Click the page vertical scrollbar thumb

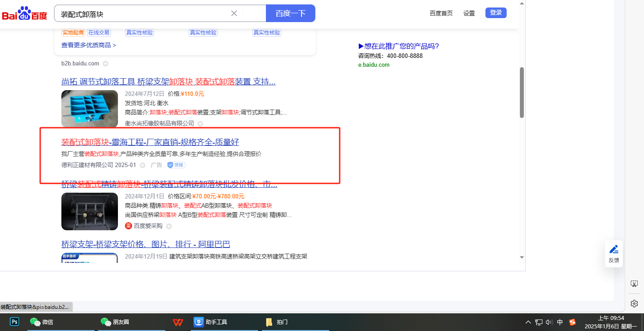(x=522, y=93)
